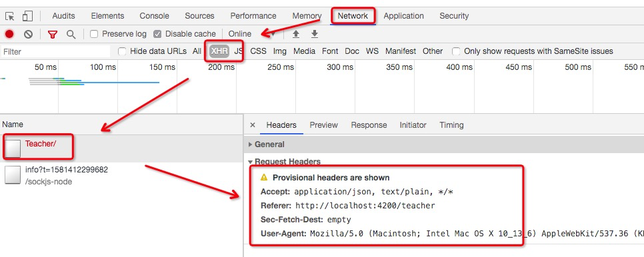Image resolution: width=644 pixels, height=257 pixels.
Task: Check the Hide data URLs option
Action: pyautogui.click(x=121, y=51)
